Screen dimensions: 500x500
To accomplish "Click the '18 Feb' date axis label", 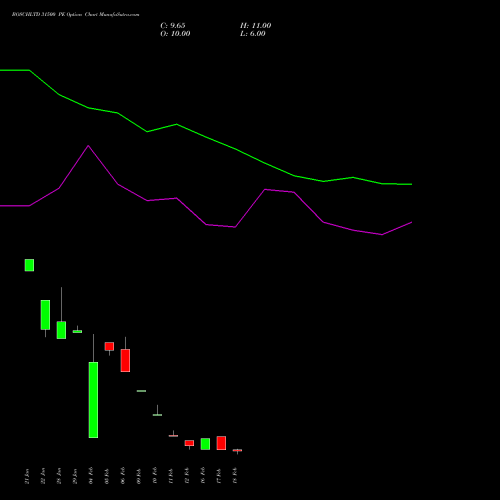I will [x=235, y=476].
